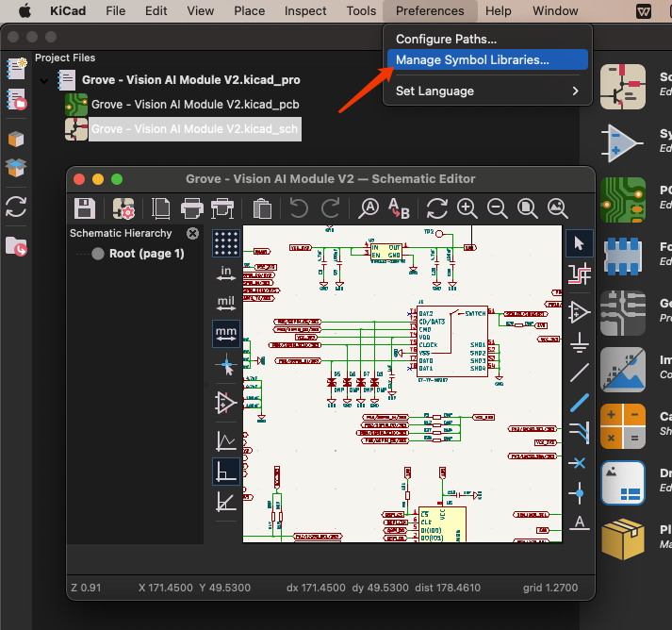This screenshot has width=672, height=630.
Task: Choose Configure Paths from Preferences menu
Action: click(x=487, y=39)
